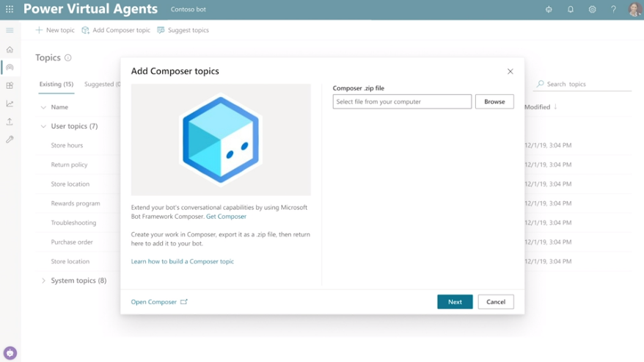
Task: Select the Rewards program topic
Action: [76, 203]
